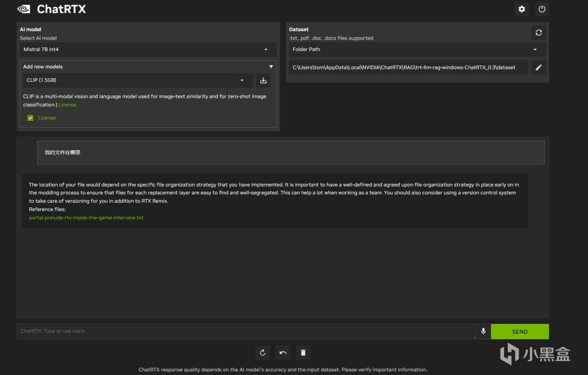Click the 'Dataset' heading
588x375 pixels.
pos(299,29)
